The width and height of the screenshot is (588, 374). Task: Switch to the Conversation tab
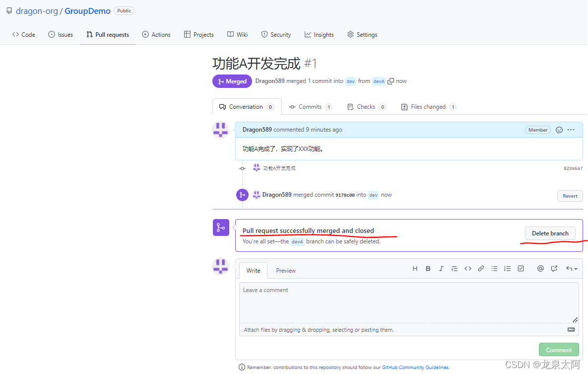pyautogui.click(x=247, y=107)
